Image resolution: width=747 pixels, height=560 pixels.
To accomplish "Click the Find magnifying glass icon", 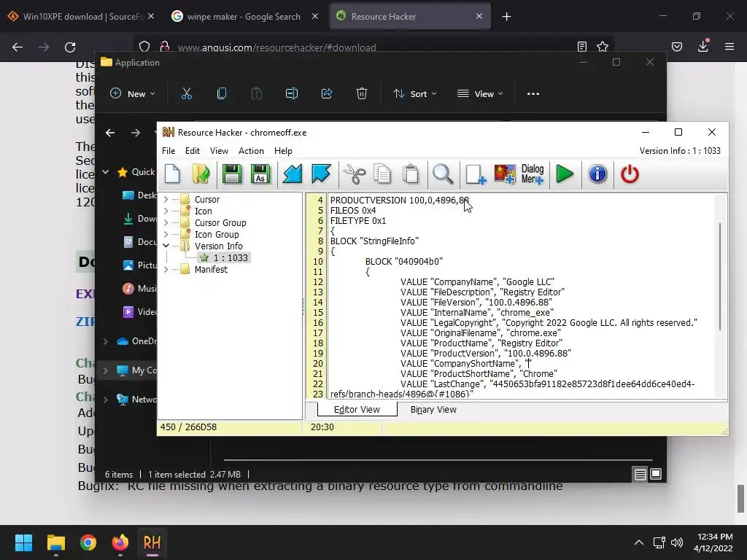I will pyautogui.click(x=443, y=174).
